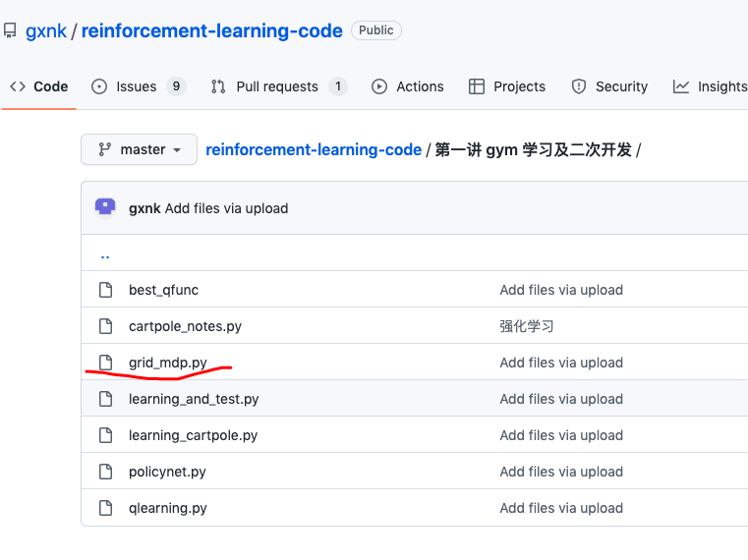
Task: Open the reinforcement-learning-code breadcrumb link
Action: 314,149
